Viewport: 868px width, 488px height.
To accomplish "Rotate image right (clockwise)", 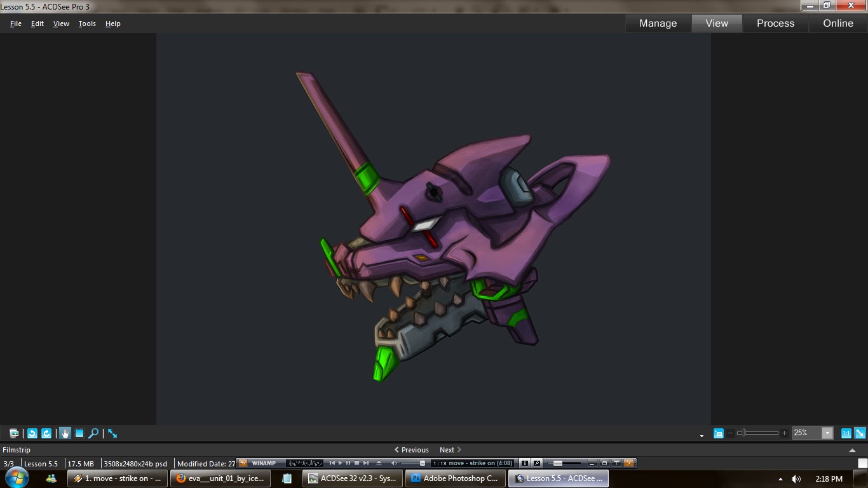I will tap(46, 433).
